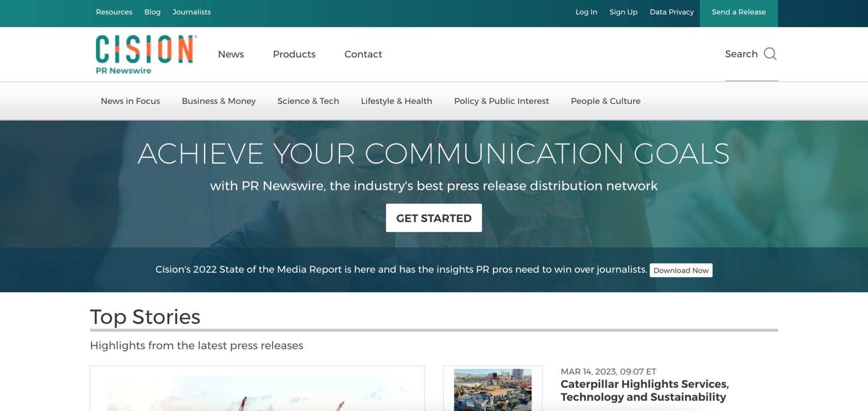The image size is (868, 411).
Task: Click the MAR 14, 2023, 09:07 ET timestamp
Action: (608, 372)
